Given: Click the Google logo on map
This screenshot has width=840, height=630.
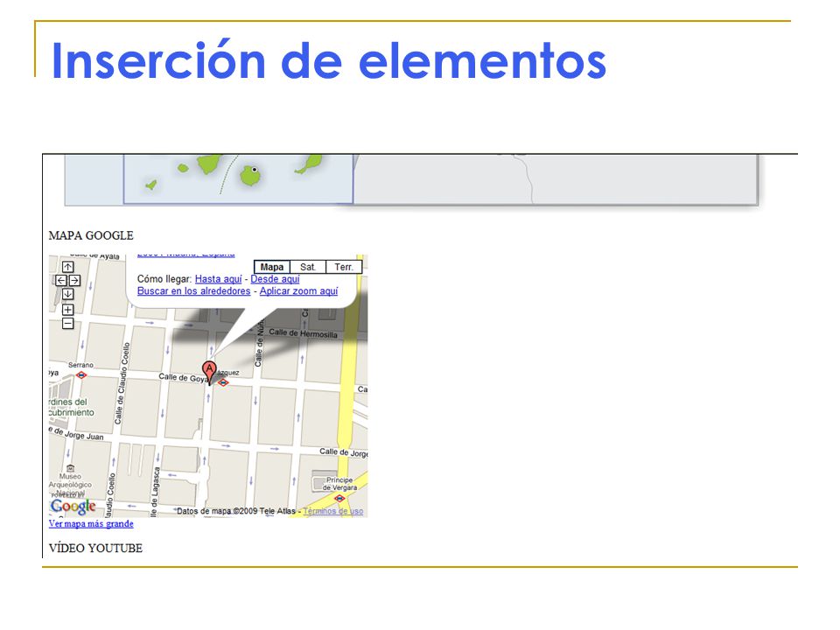Looking at the screenshot, I should pyautogui.click(x=73, y=507).
